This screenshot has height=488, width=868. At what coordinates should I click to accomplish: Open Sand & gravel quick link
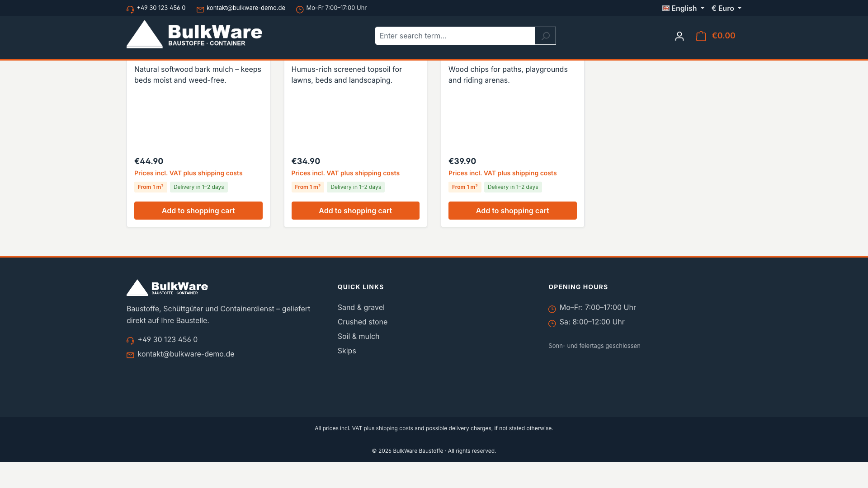click(361, 307)
